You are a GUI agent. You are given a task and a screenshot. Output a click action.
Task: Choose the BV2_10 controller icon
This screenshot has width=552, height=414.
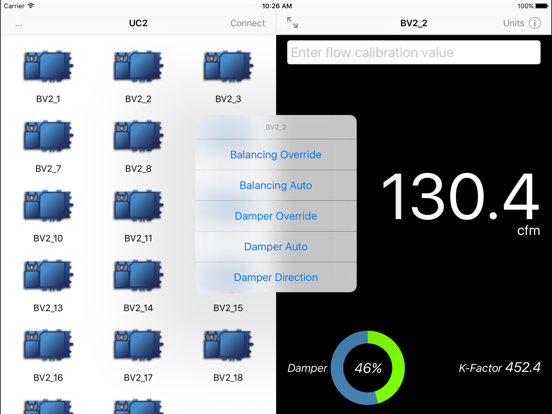click(48, 206)
